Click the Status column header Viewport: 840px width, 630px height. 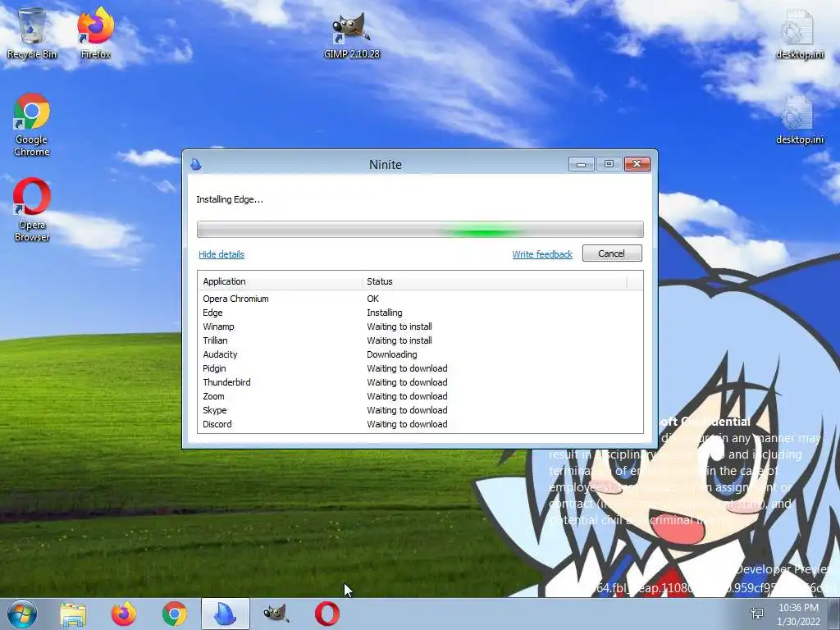(x=494, y=281)
